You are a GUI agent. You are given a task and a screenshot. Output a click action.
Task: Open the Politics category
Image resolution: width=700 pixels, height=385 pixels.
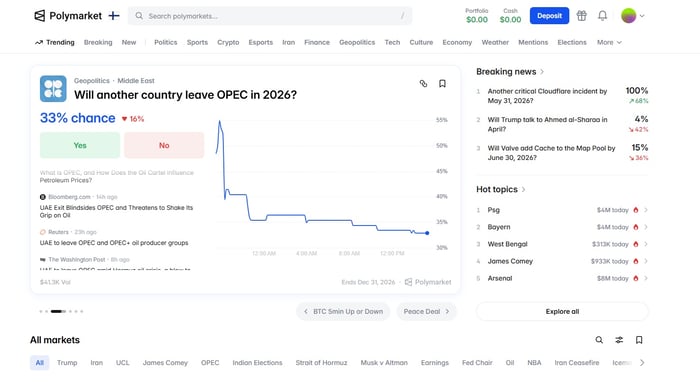tap(166, 42)
